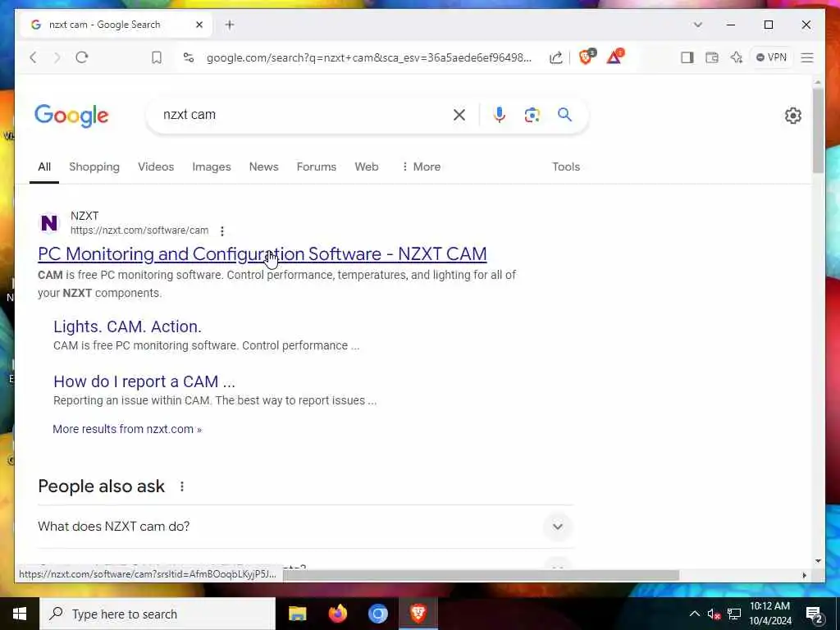The image size is (840, 630).
Task: Open the browser hamburger menu
Action: click(807, 57)
